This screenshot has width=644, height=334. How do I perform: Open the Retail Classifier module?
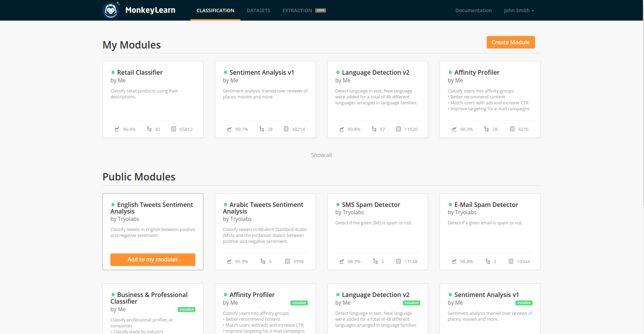(140, 72)
